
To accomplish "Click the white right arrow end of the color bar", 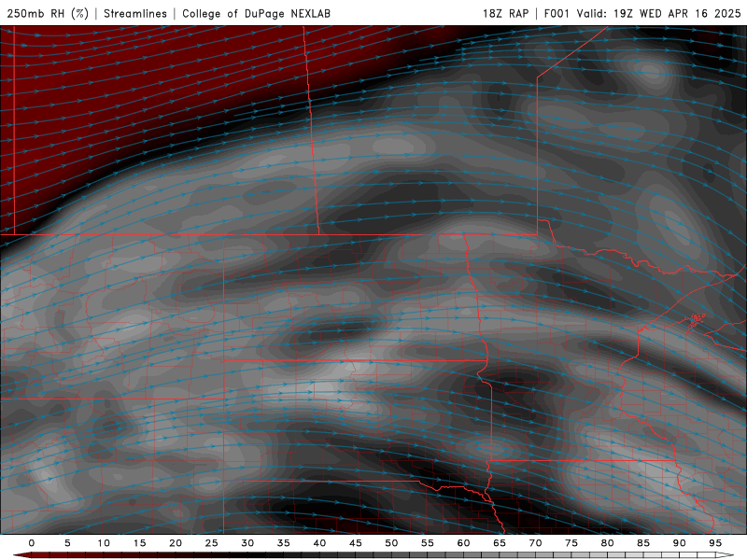I will (x=725, y=555).
